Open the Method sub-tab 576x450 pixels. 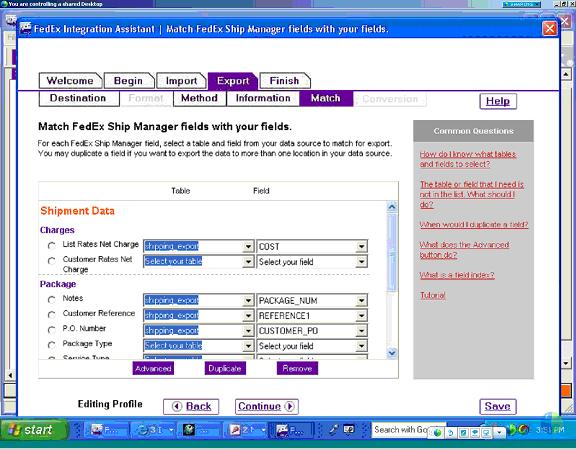(199, 98)
